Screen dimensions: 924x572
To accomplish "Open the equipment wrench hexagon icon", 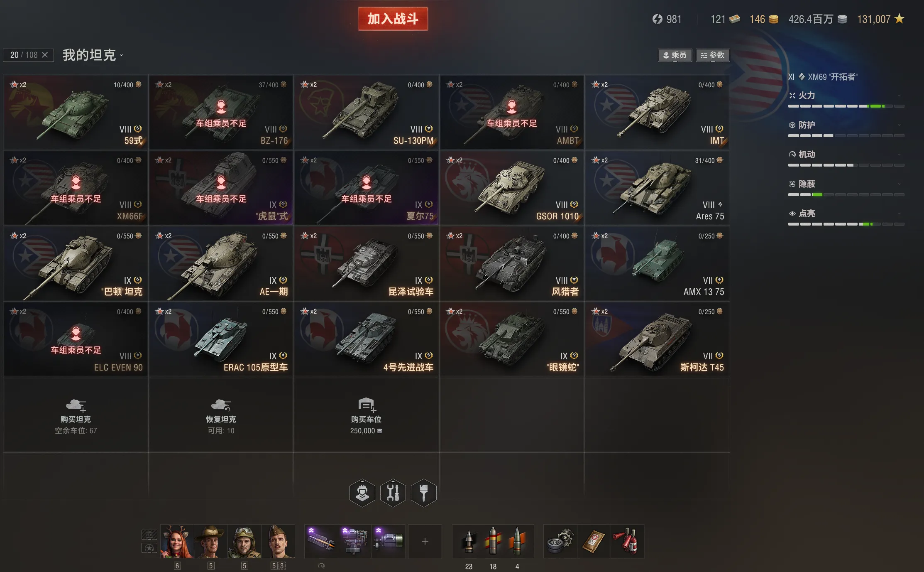I will point(393,493).
